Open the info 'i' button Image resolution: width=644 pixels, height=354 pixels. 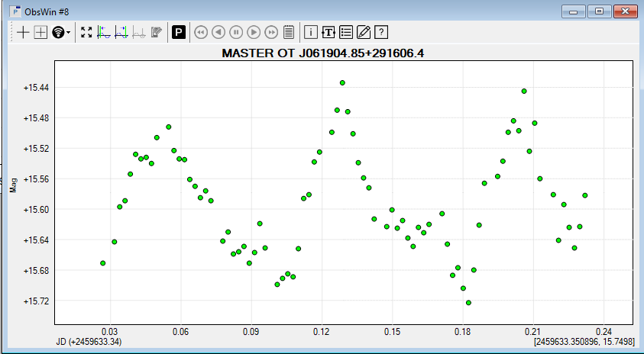(311, 32)
